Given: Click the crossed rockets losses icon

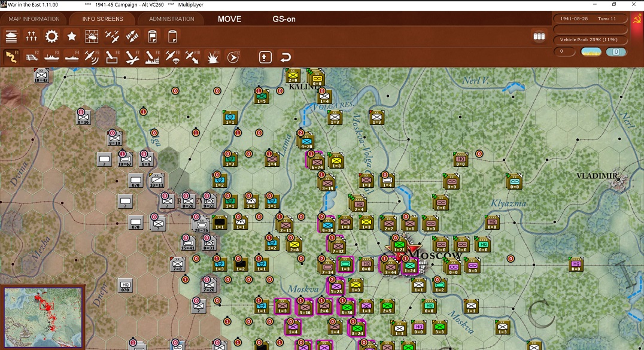Looking at the screenshot, I should pos(132,37).
